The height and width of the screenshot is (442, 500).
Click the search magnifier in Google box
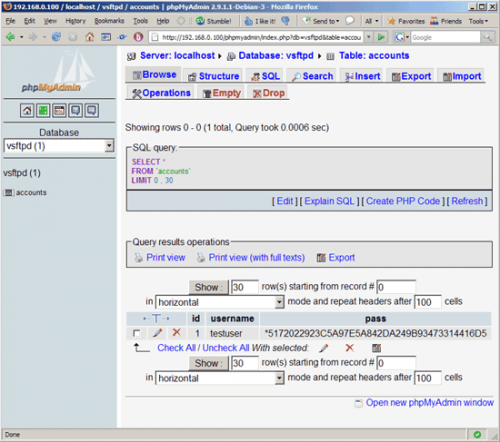click(x=487, y=37)
